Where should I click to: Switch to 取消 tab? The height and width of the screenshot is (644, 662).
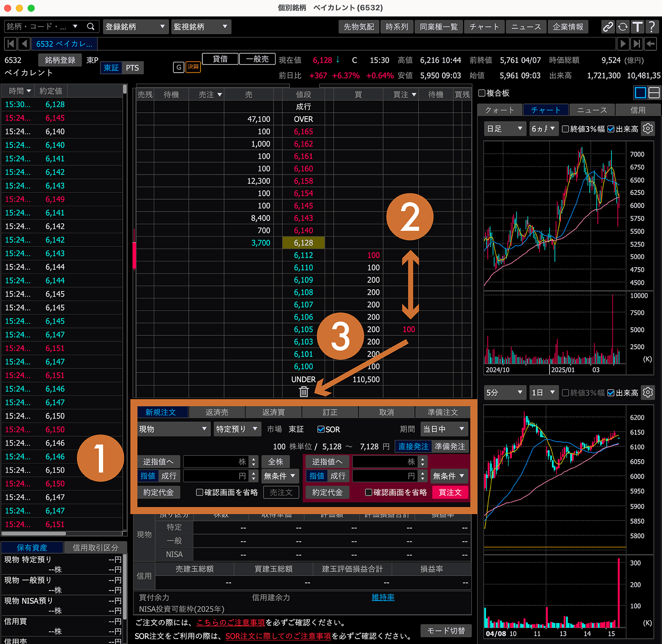click(386, 412)
